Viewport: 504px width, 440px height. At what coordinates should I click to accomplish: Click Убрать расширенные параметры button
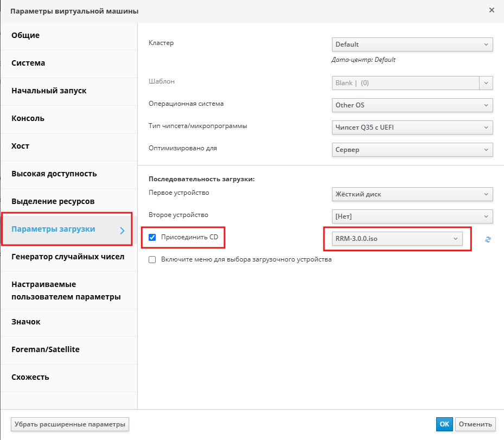70,424
